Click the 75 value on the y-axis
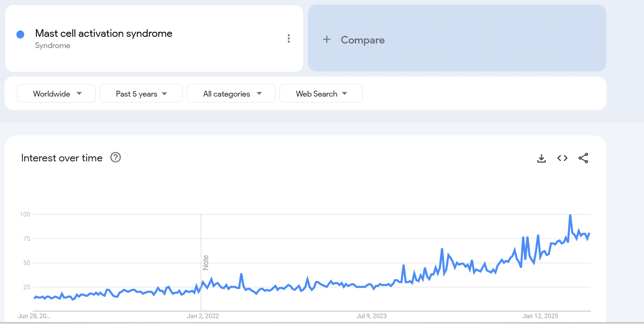Image resolution: width=644 pixels, height=324 pixels. tap(27, 239)
